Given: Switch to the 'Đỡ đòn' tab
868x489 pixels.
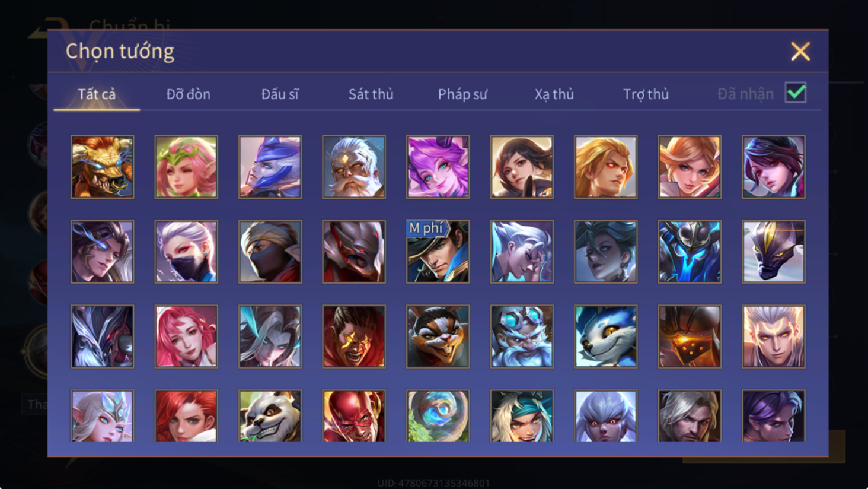Looking at the screenshot, I should [188, 94].
